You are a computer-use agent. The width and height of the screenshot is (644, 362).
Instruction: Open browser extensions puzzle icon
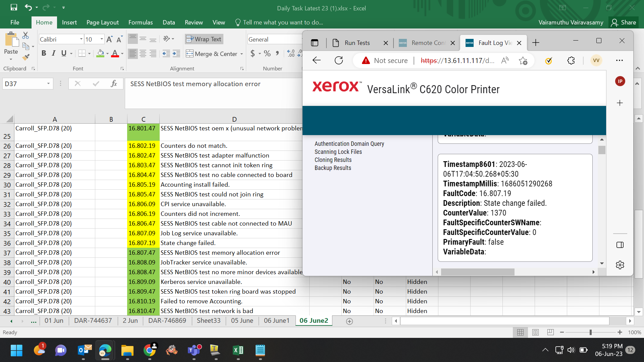[x=571, y=60]
